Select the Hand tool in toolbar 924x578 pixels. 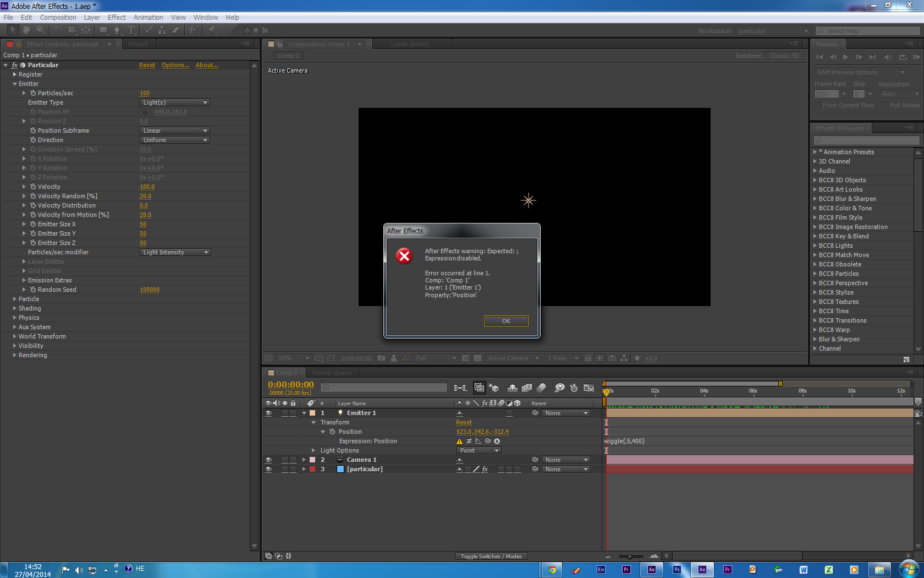(x=26, y=30)
